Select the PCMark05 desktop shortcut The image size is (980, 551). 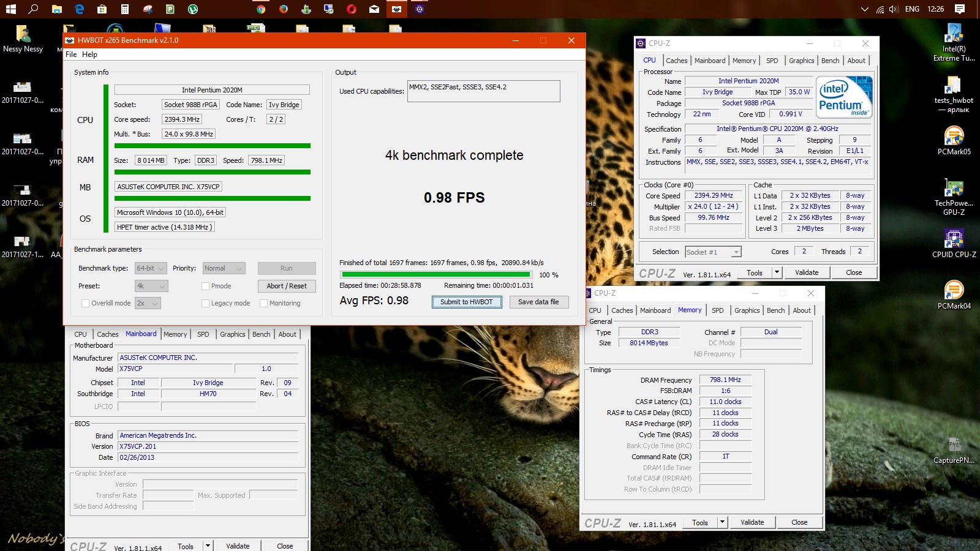(x=954, y=140)
